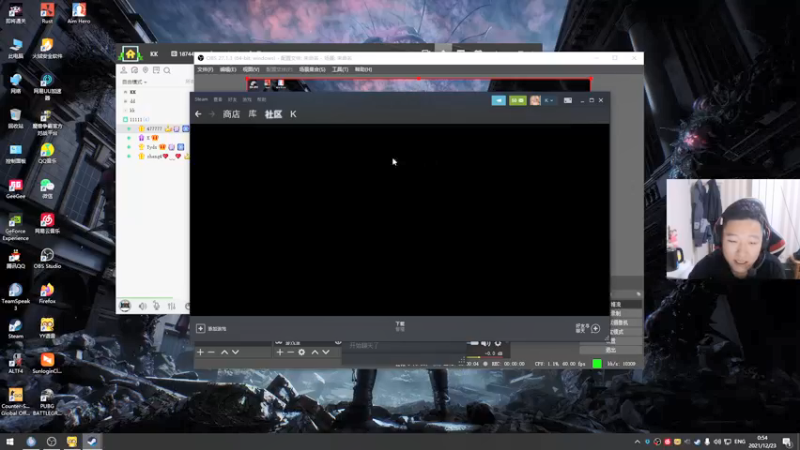Mute the audio with OBS mixer speaker icon
This screenshot has height=450, width=800.
click(485, 343)
